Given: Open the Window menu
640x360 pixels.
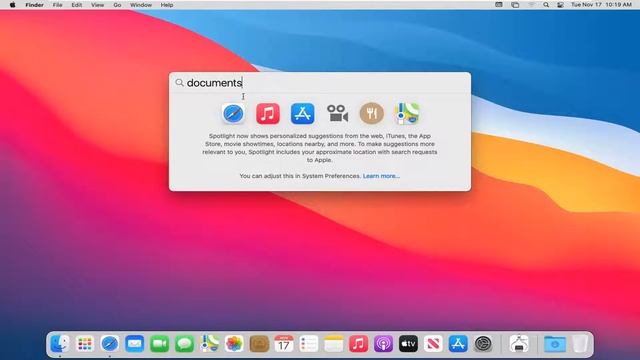Looking at the screenshot, I should pyautogui.click(x=141, y=5).
